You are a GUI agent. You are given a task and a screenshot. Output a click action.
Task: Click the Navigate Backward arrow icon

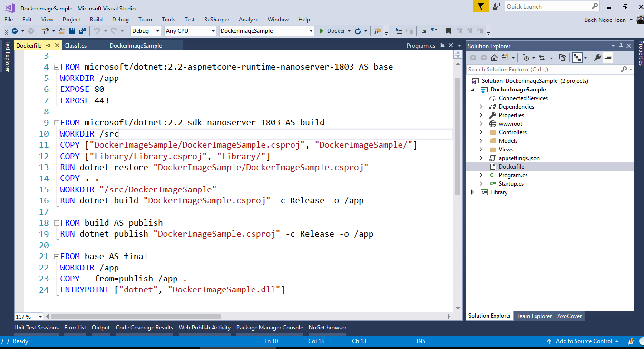coord(14,31)
